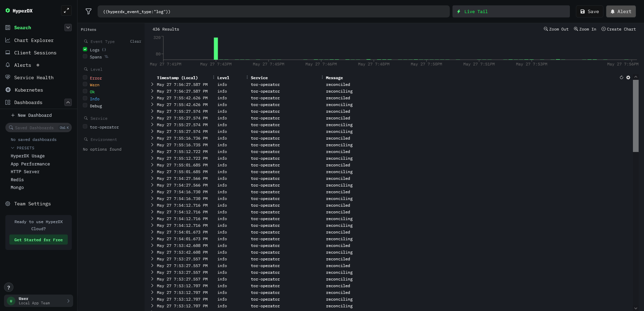Click the Create Chart plus icon

click(x=603, y=29)
